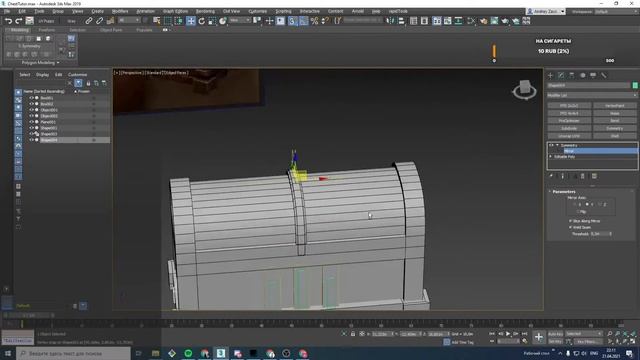Toggle the Percent Snap icon
Screen dimensions: 640x360
pos(314,20)
